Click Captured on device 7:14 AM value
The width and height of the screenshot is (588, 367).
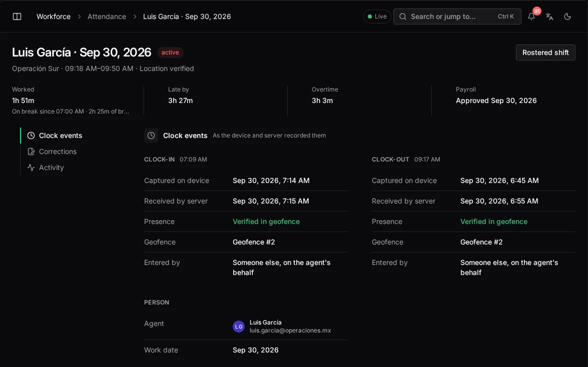pos(271,180)
